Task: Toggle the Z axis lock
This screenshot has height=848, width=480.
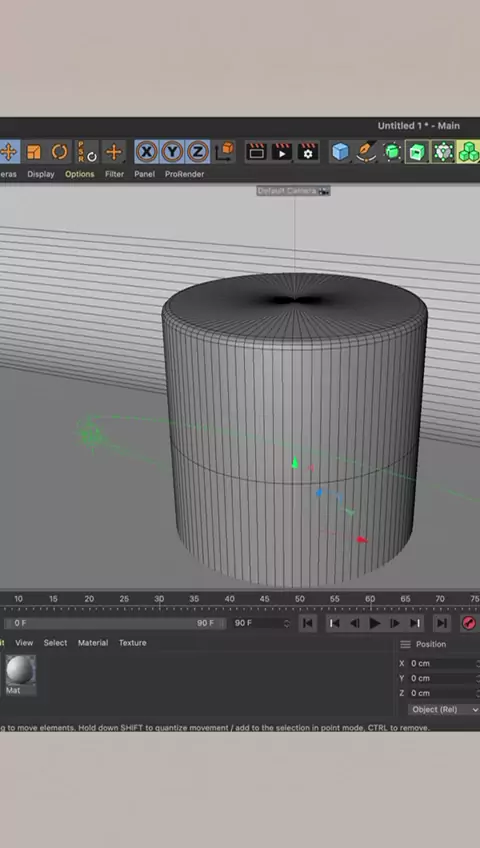Action: pos(197,152)
